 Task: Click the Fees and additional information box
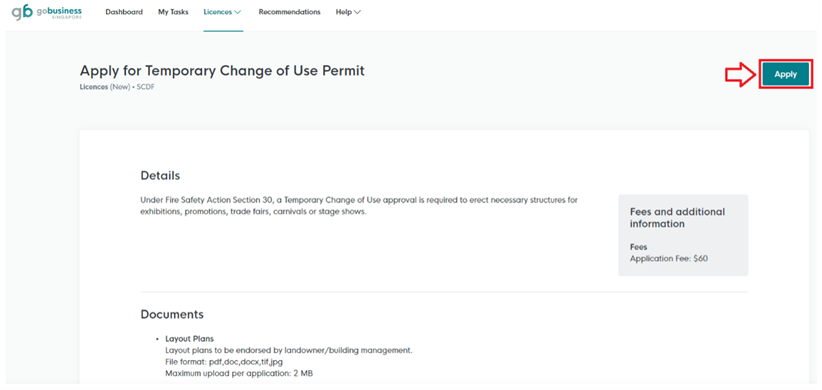(683, 235)
